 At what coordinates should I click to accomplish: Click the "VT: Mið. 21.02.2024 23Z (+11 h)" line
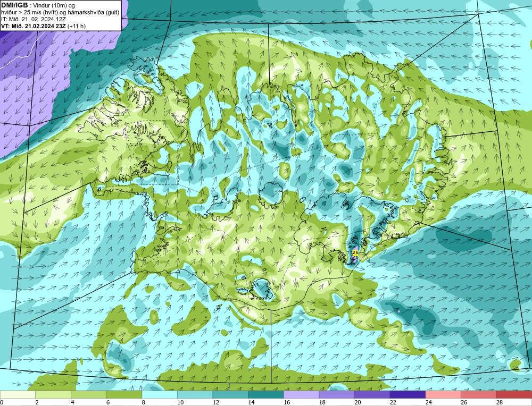pyautogui.click(x=44, y=26)
